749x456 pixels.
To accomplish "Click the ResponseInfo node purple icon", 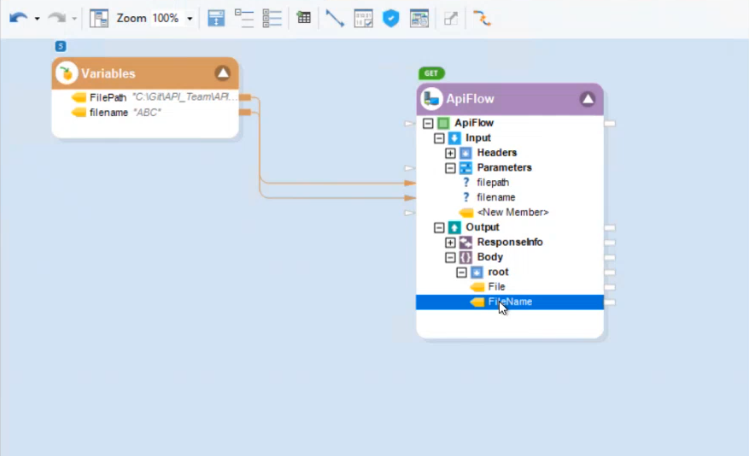I will pyautogui.click(x=465, y=243).
